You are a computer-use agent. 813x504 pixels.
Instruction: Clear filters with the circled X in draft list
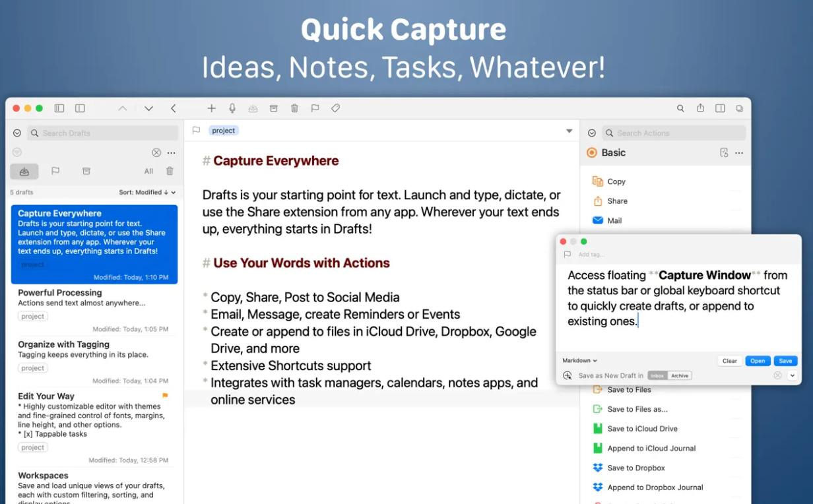156,152
